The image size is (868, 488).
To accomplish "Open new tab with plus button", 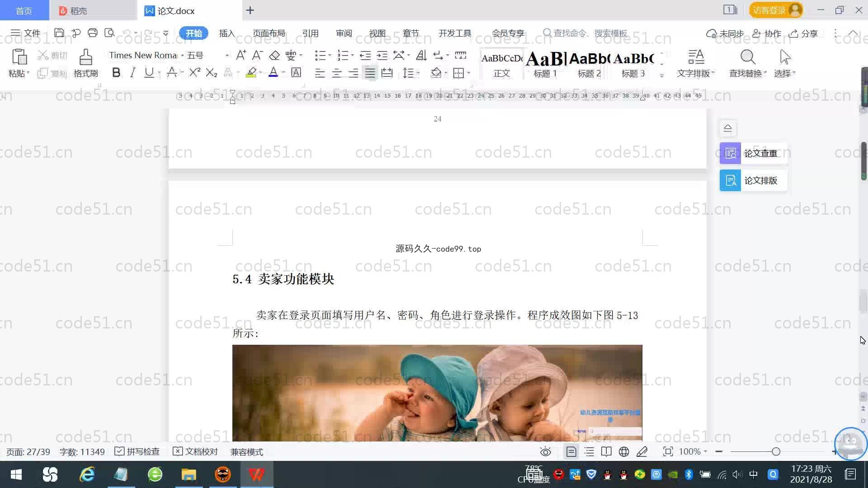I will coord(250,10).
